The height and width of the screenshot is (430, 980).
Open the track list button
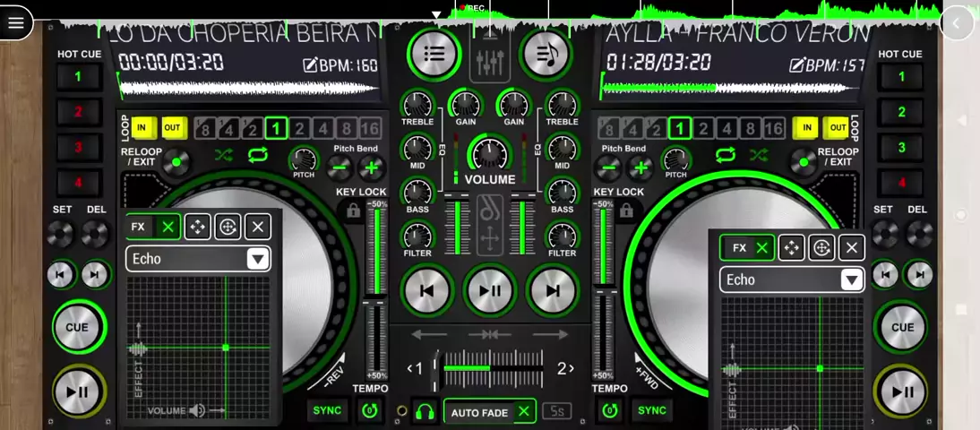[434, 54]
